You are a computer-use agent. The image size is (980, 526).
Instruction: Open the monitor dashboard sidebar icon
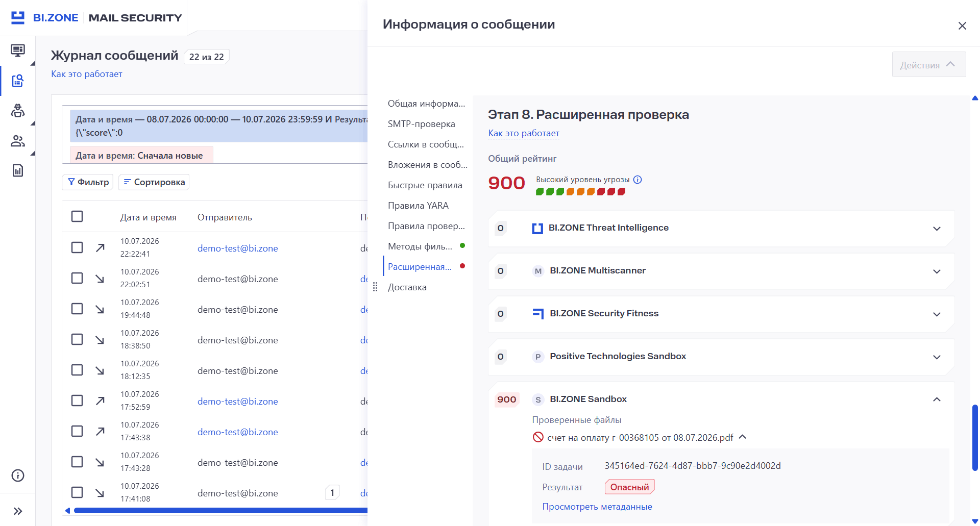coord(18,51)
